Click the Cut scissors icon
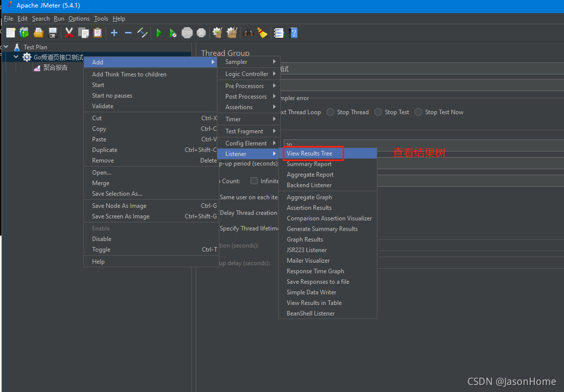The image size is (564, 392). pyautogui.click(x=69, y=33)
